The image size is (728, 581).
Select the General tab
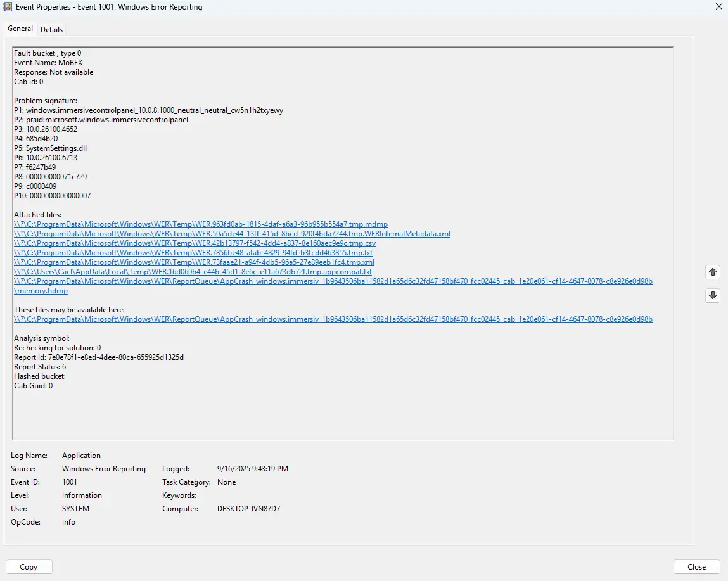pyautogui.click(x=20, y=29)
